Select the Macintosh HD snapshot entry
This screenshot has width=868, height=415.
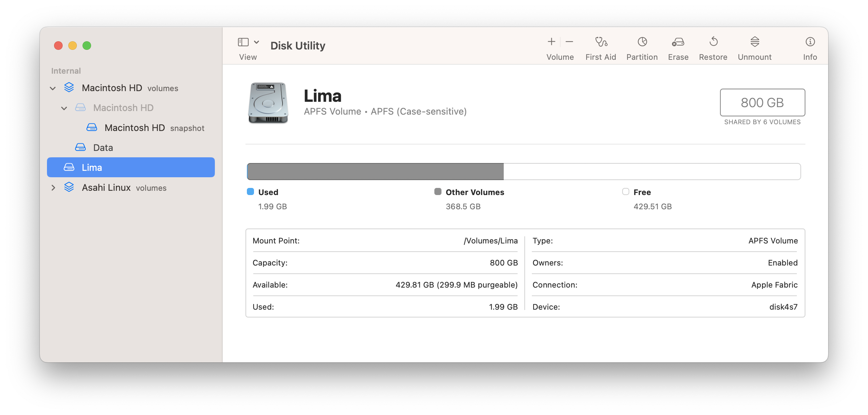coord(134,127)
